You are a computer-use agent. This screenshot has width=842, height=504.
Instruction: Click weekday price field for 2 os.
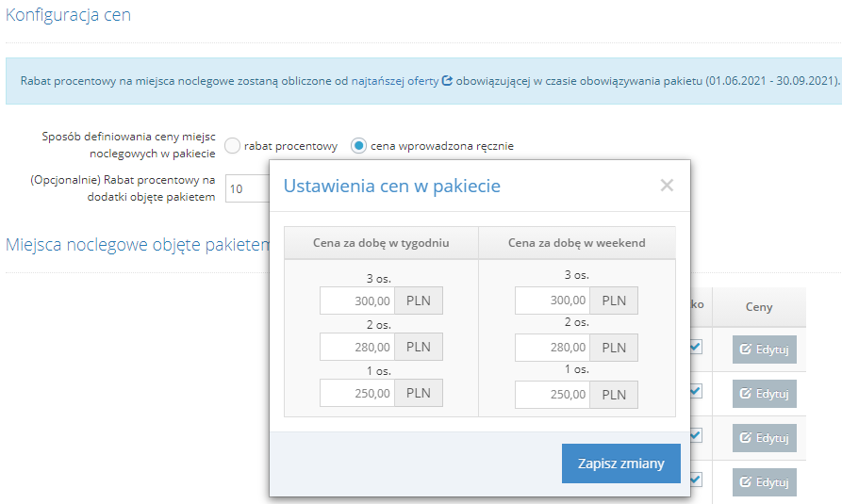357,347
